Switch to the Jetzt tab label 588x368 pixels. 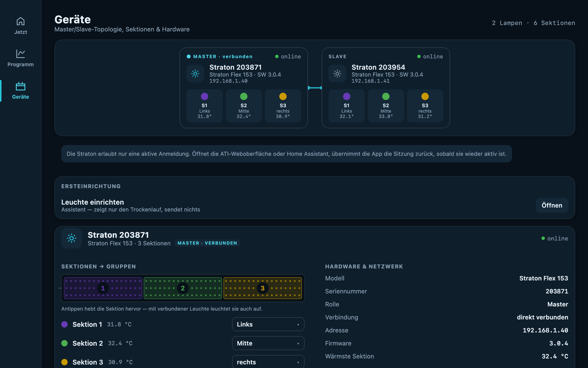(21, 32)
